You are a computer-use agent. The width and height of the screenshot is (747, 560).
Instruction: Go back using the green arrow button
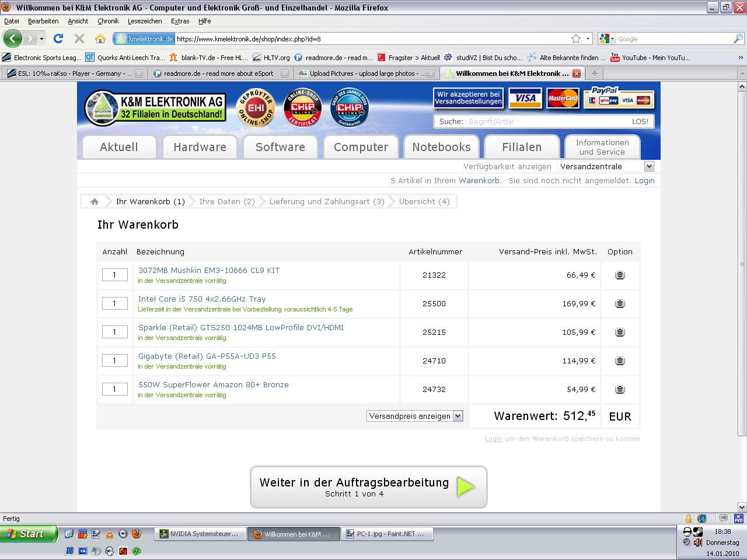coord(12,38)
